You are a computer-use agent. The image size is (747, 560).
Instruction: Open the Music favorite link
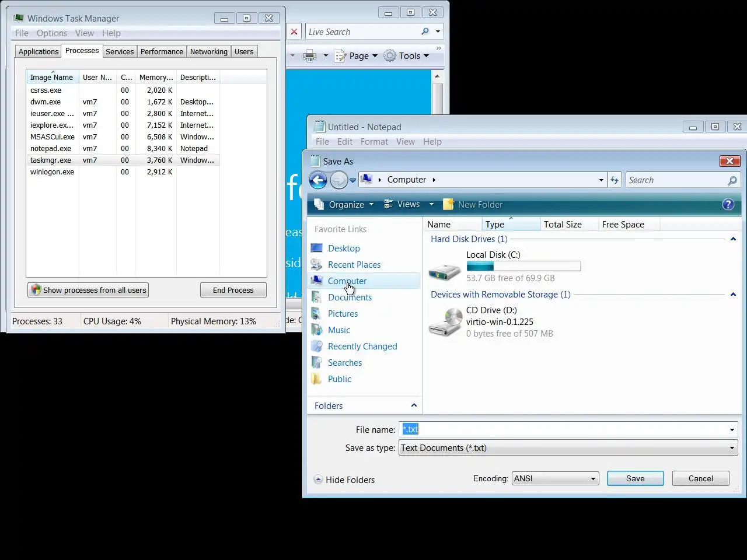coord(339,330)
